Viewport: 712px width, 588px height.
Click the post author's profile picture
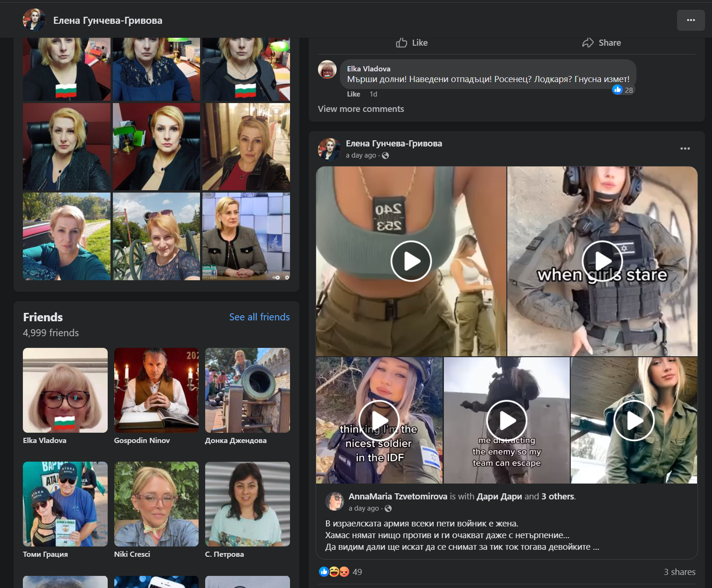pos(329,149)
